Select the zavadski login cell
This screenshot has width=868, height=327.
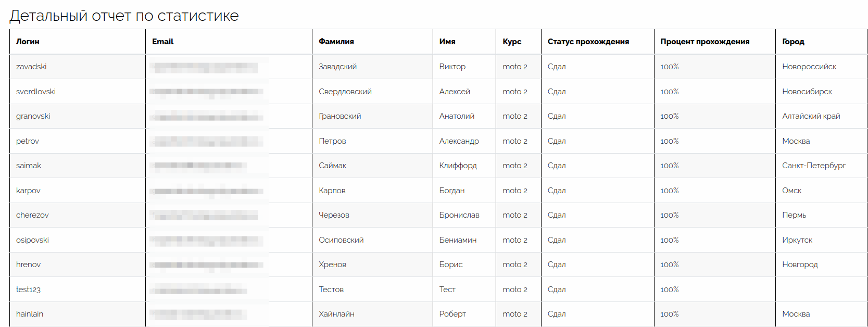31,67
